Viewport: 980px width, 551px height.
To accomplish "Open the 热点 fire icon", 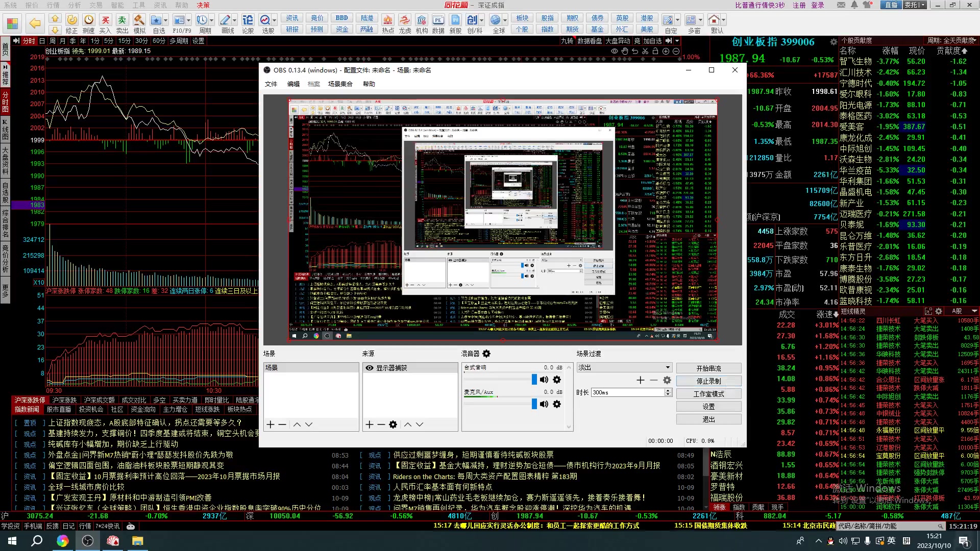I will click(x=388, y=20).
